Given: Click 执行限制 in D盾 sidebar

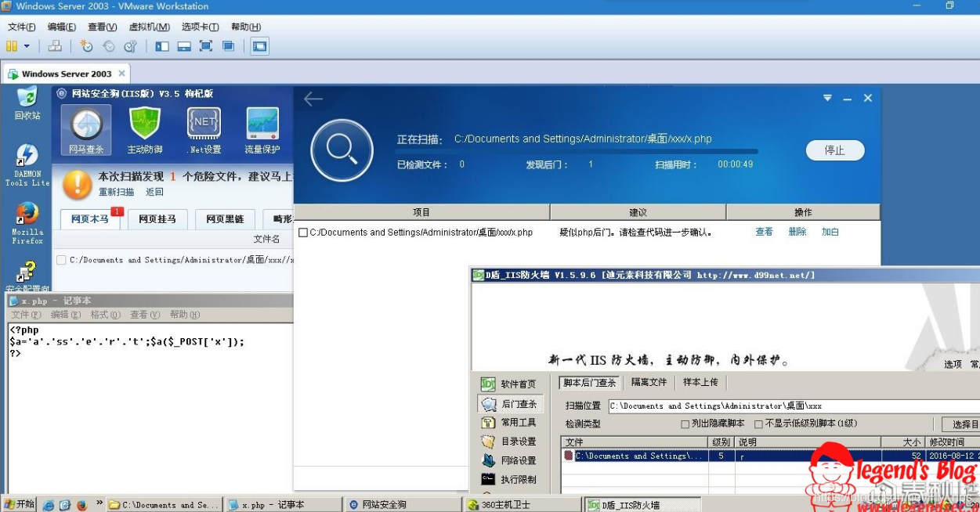Looking at the screenshot, I should tap(510, 479).
